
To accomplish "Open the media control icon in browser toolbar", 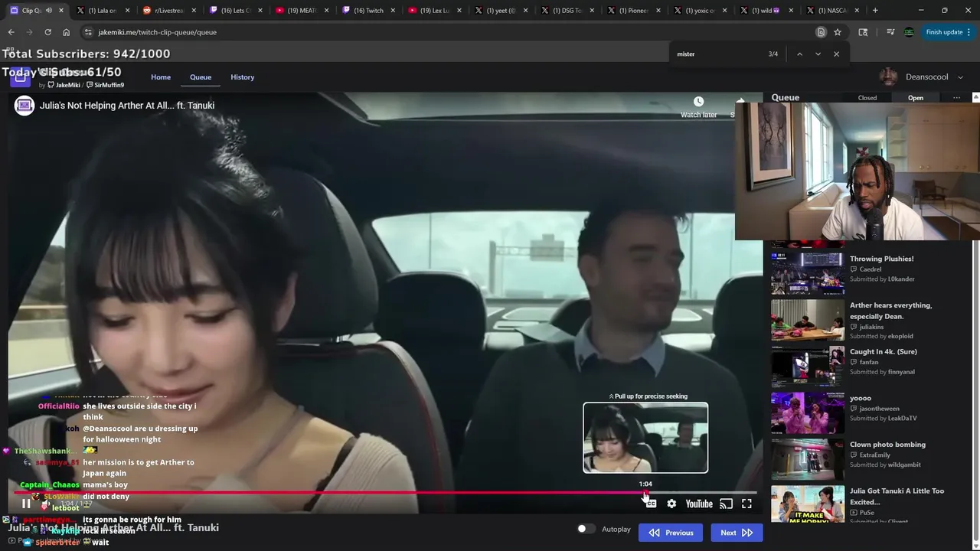I will click(x=890, y=32).
